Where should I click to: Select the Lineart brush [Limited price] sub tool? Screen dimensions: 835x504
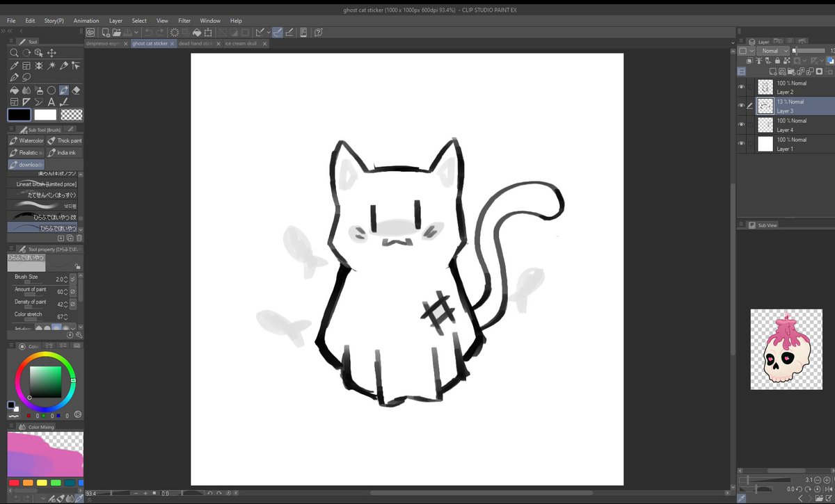point(42,184)
